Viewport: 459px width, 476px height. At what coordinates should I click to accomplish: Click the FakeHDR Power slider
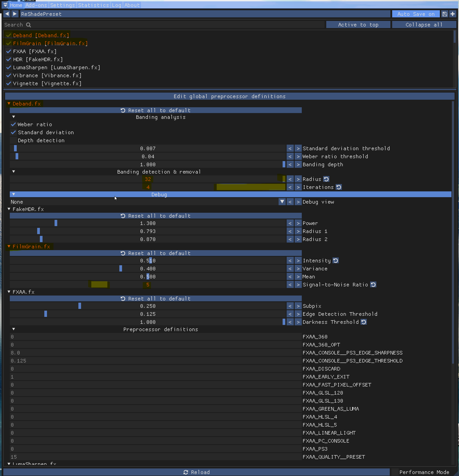pyautogui.click(x=148, y=223)
